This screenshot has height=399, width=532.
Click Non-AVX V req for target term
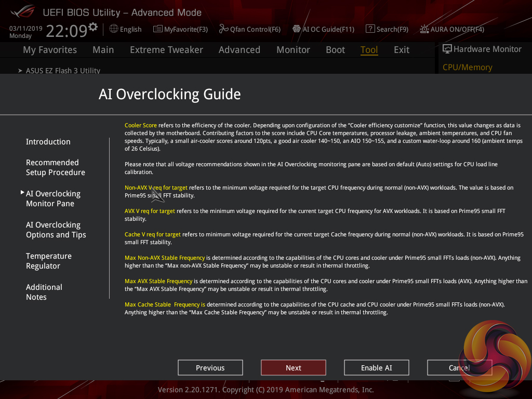[156, 188]
